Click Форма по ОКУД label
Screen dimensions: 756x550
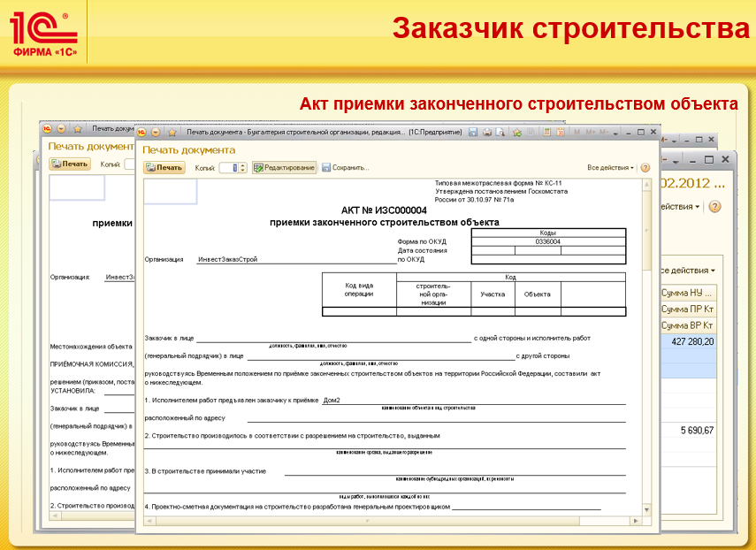point(422,242)
